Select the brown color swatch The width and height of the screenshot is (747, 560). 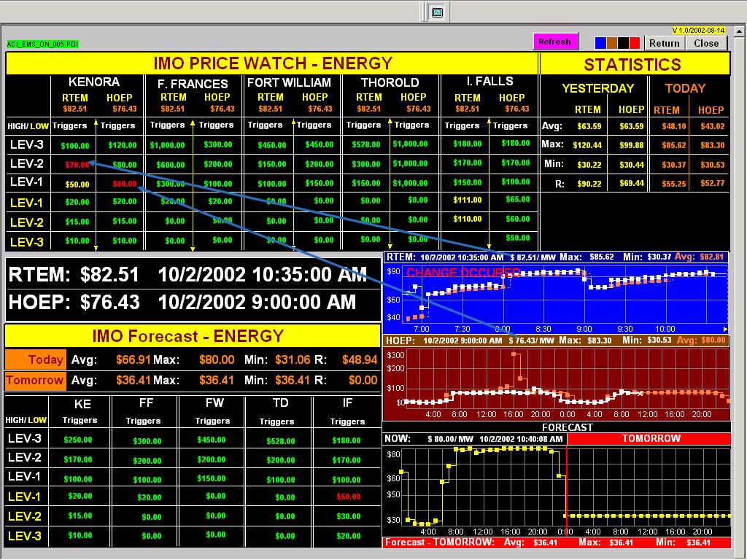[x=613, y=43]
